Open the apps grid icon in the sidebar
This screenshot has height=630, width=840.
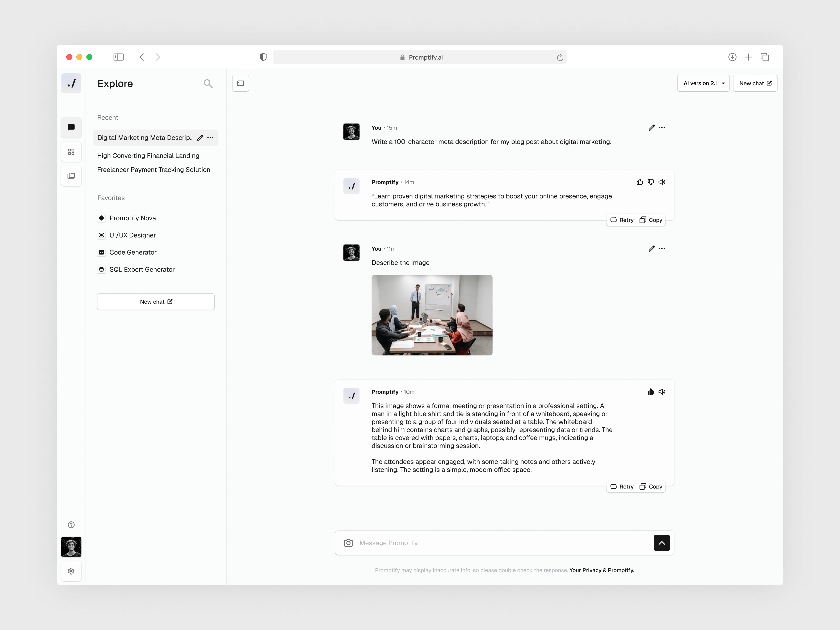(71, 152)
